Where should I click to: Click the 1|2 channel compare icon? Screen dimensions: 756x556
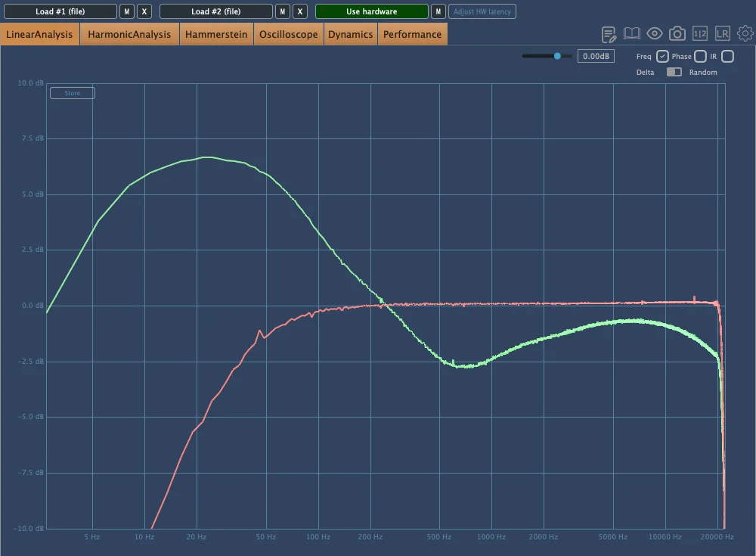click(700, 34)
